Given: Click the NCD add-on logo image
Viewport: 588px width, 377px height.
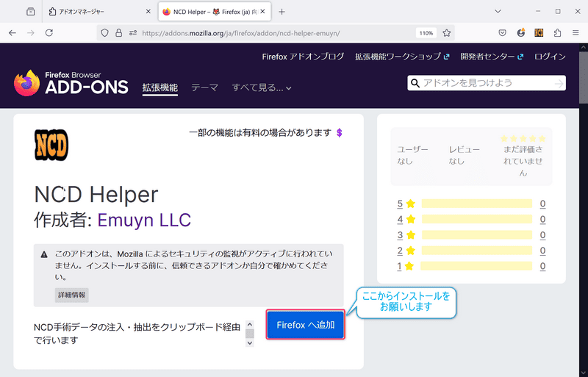Looking at the screenshot, I should [x=51, y=146].
